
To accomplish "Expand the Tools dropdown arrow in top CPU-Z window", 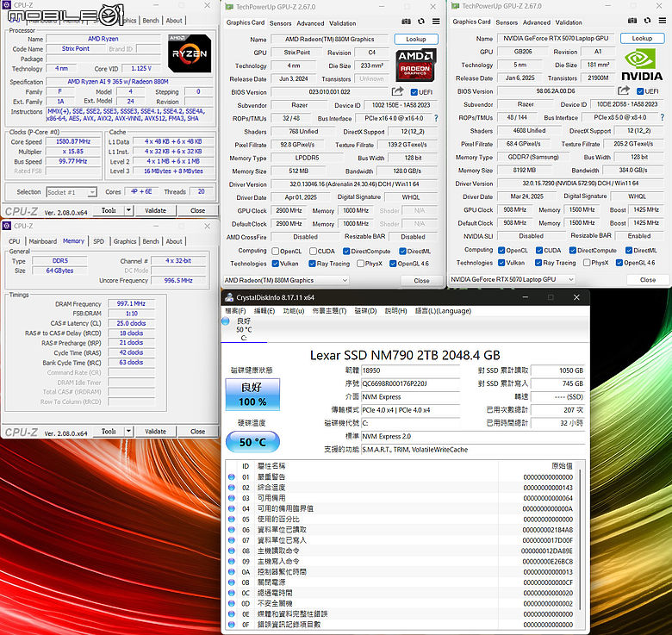I will pos(128,210).
